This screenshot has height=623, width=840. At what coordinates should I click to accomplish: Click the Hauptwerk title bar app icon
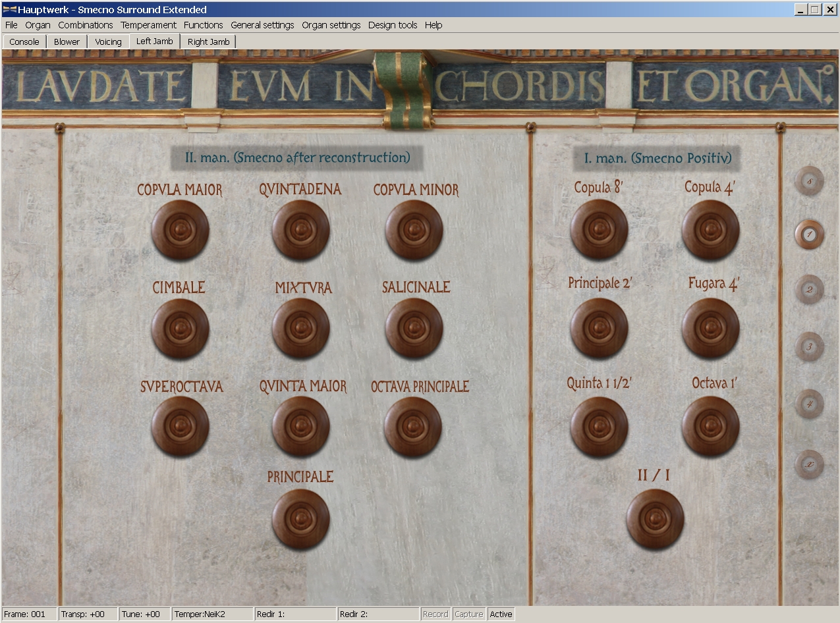(x=9, y=10)
